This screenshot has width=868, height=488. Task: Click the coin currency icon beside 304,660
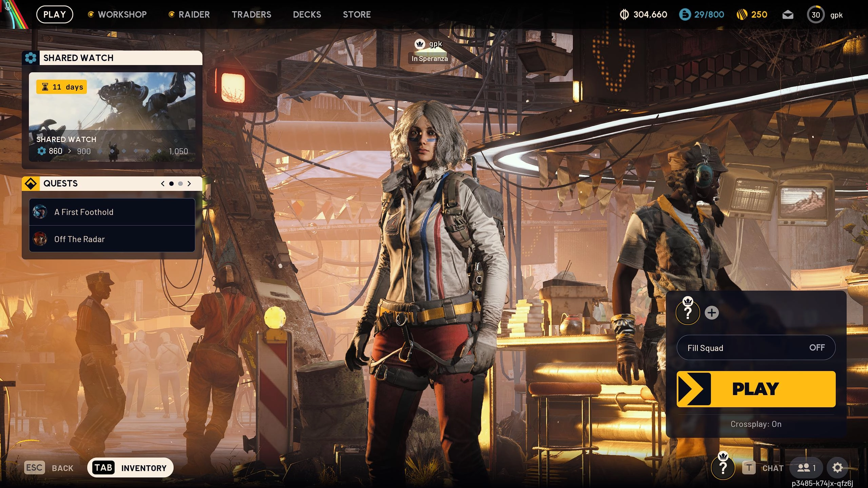(x=624, y=15)
